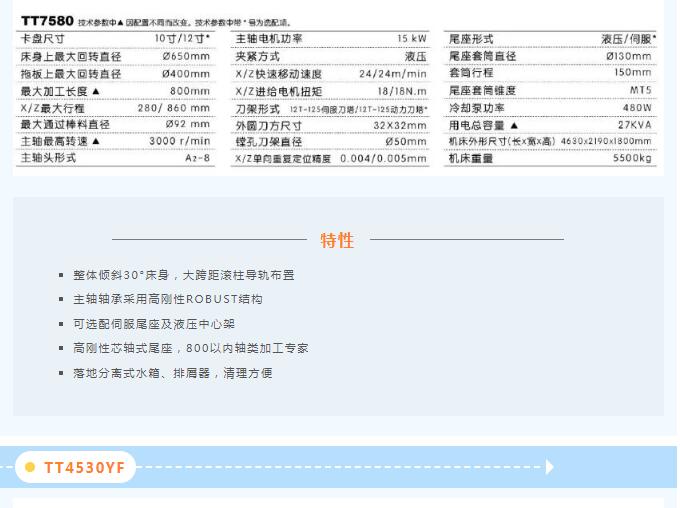Viewport: 680px width, 508px height.
Task: Click the orange 特性 section title
Action: click(x=337, y=240)
